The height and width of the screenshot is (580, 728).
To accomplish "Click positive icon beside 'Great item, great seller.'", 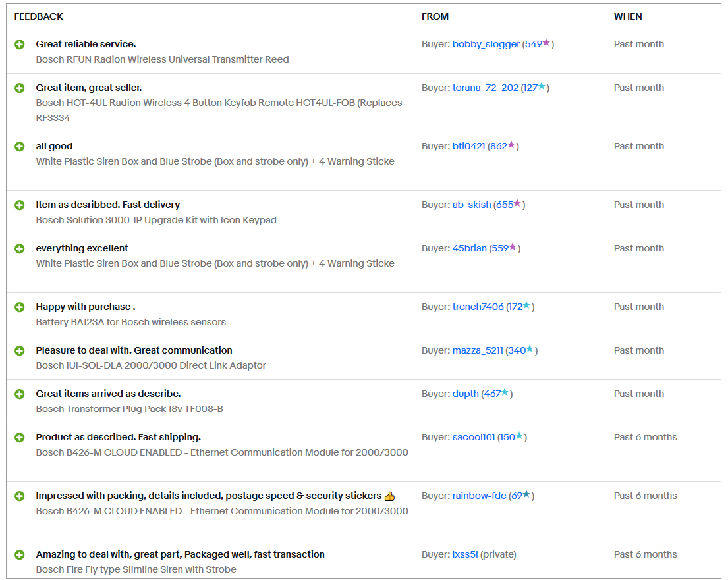I will [20, 88].
